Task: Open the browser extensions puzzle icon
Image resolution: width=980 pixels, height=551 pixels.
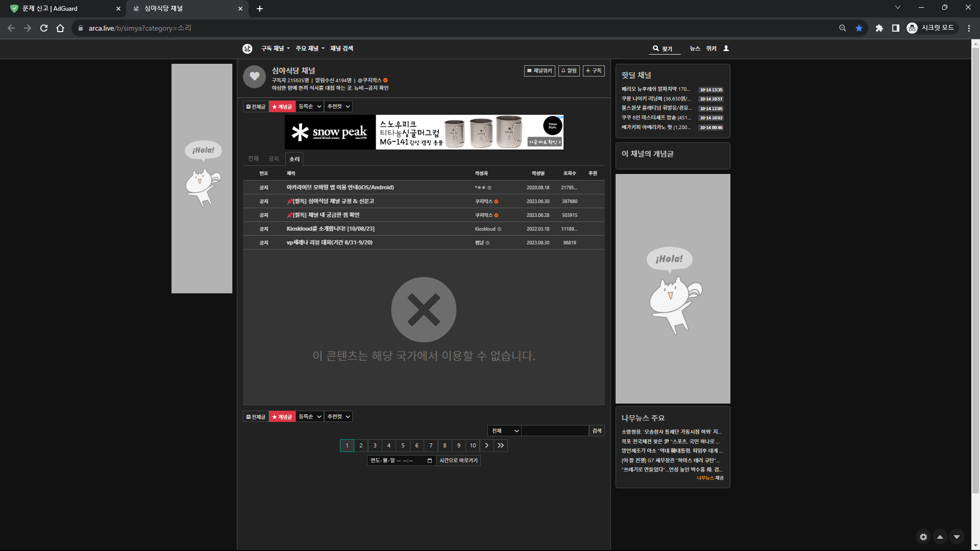Action: point(879,28)
